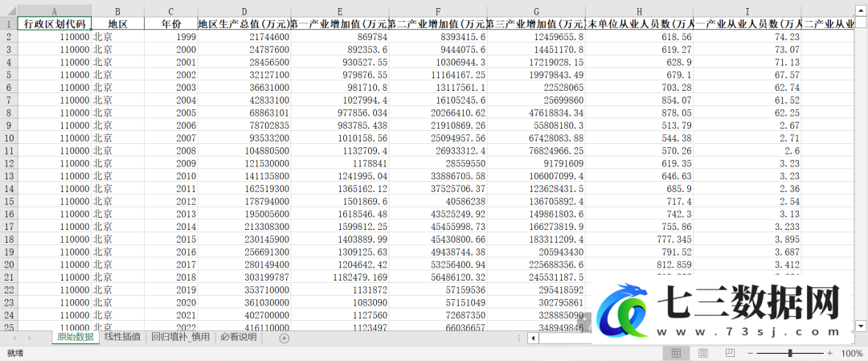Screen dimensions: 868x361
Task: Select column B header
Action: 117,11
